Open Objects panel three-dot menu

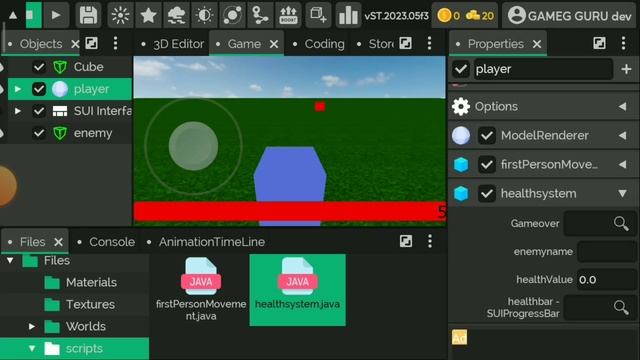pyautogui.click(x=116, y=43)
